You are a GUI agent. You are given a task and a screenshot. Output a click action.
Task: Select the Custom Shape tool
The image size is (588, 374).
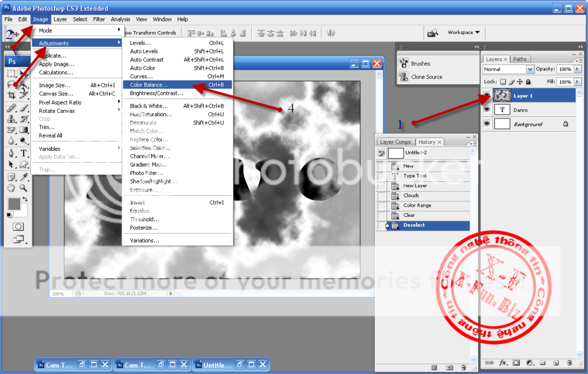coord(24,165)
